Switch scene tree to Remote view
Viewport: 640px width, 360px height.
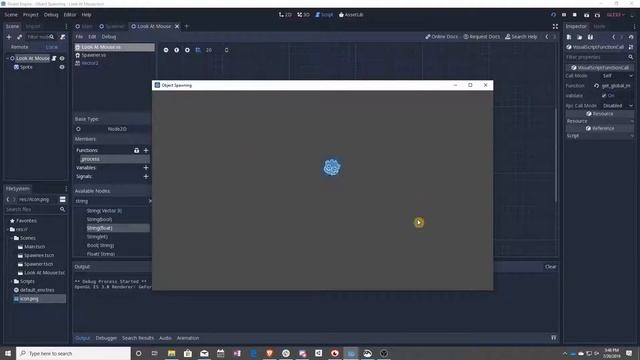click(x=20, y=47)
